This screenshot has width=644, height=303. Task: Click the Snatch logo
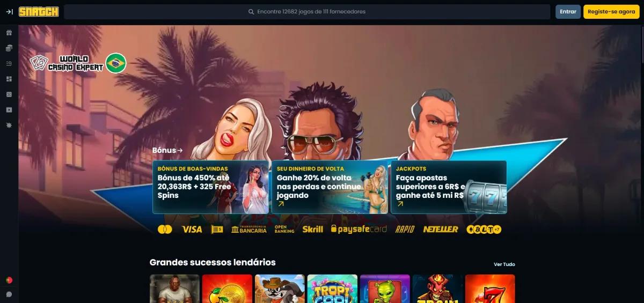click(39, 12)
